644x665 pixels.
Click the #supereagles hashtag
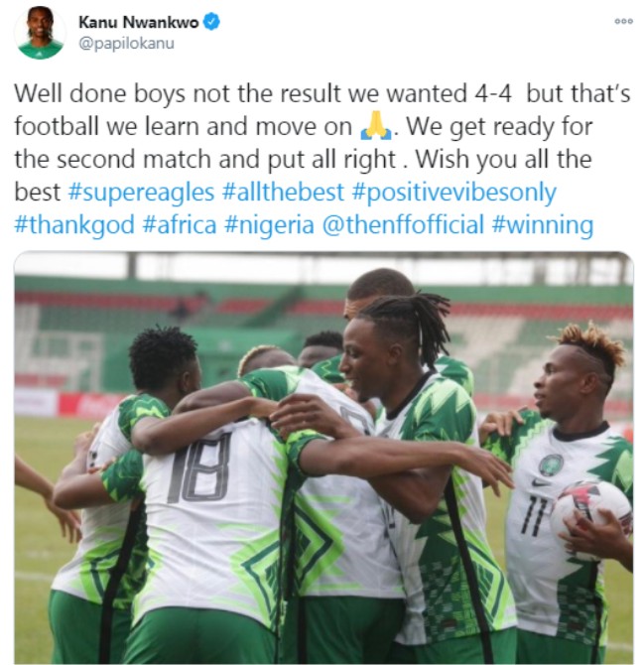(x=141, y=193)
